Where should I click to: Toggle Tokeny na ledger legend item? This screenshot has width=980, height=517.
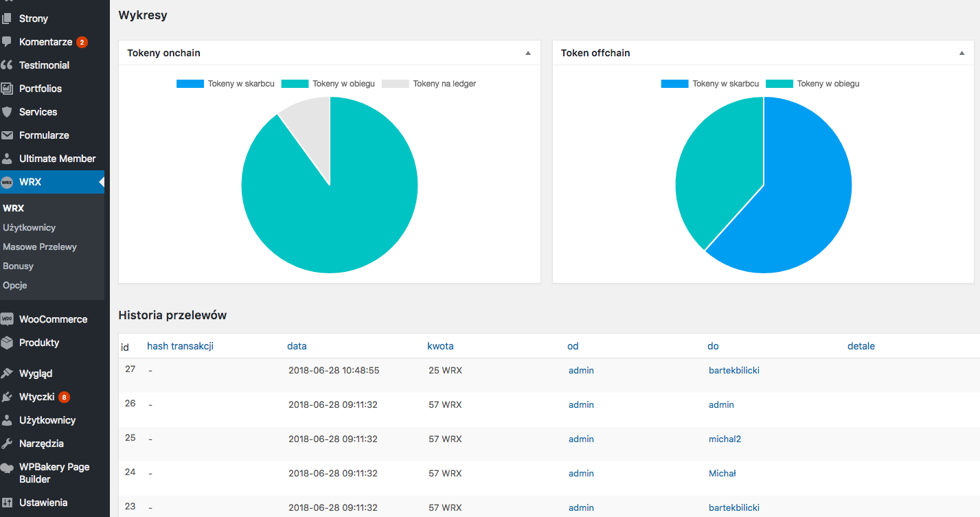[429, 84]
